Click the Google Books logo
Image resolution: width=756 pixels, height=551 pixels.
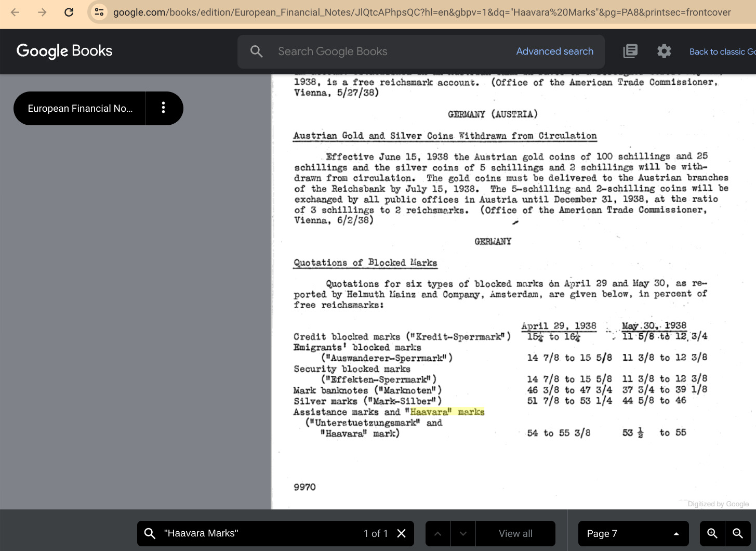pos(64,51)
